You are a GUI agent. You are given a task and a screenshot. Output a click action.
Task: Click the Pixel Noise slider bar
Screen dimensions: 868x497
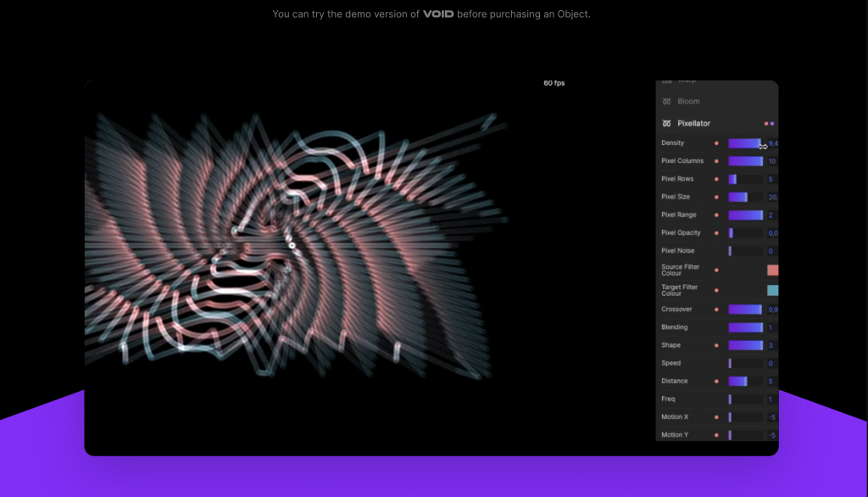click(x=745, y=251)
